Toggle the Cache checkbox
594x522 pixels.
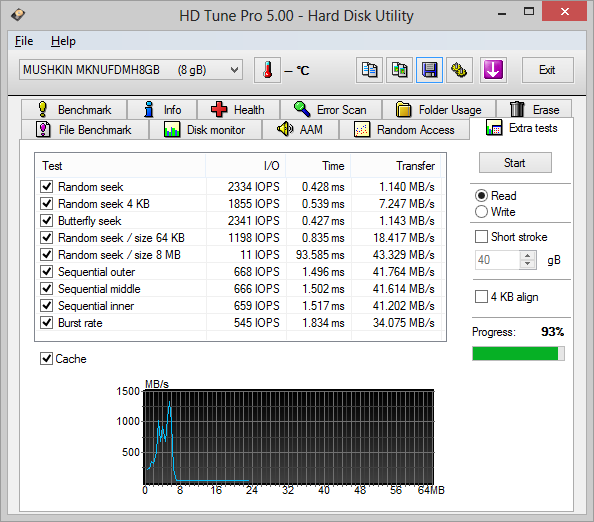tap(46, 358)
